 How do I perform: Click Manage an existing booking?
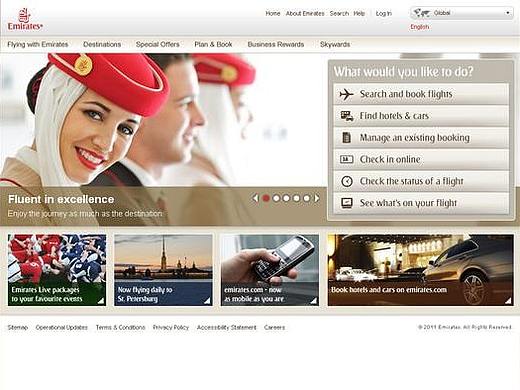point(421,138)
